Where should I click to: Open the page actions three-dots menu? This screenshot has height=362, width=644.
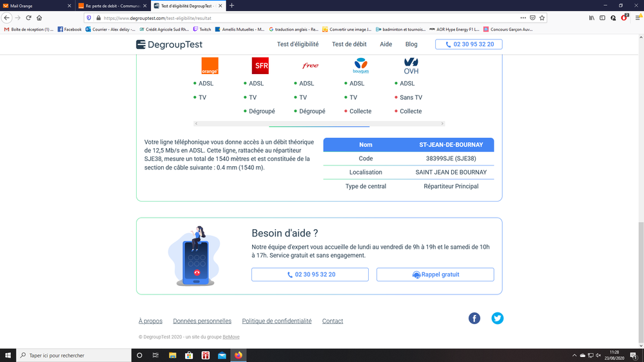pyautogui.click(x=523, y=17)
